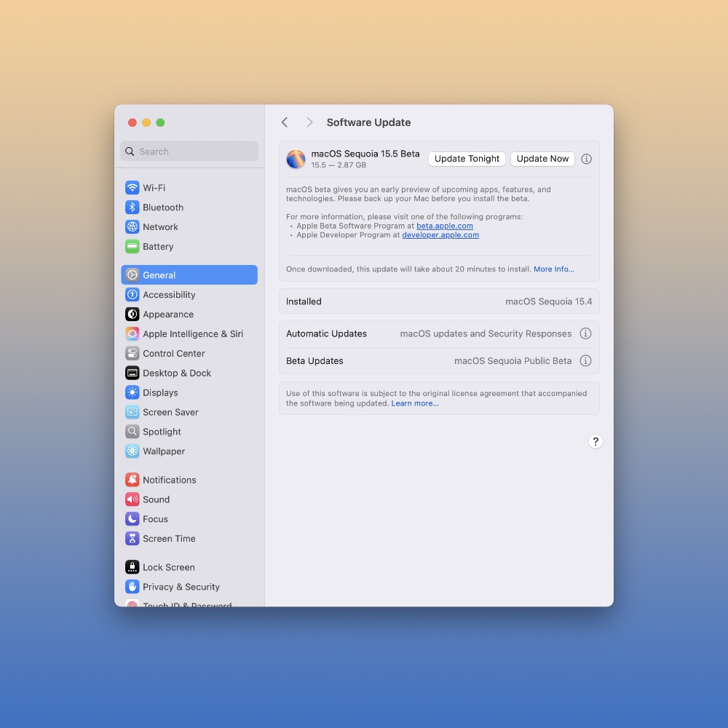Open help with the question mark button
This screenshot has width=728, height=728.
pyautogui.click(x=596, y=442)
